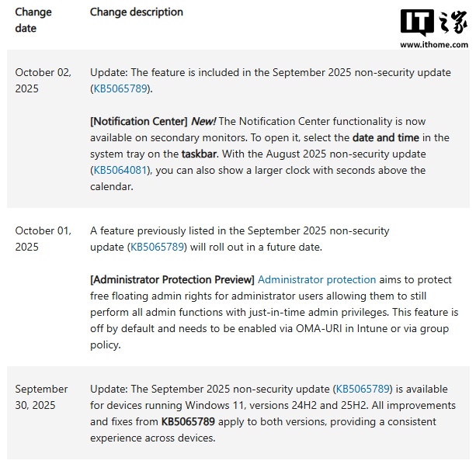
Task: Open KB5065789 link in September 30 row
Action: (362, 389)
